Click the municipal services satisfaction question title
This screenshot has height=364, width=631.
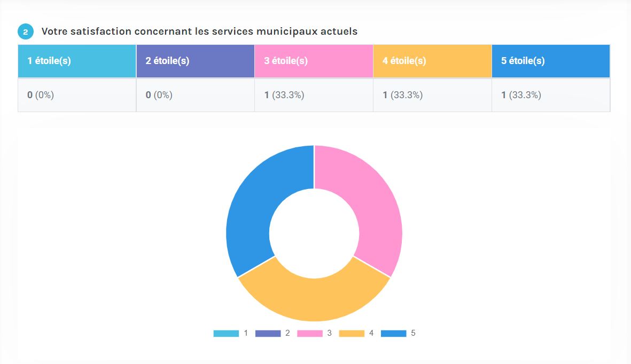pos(199,31)
